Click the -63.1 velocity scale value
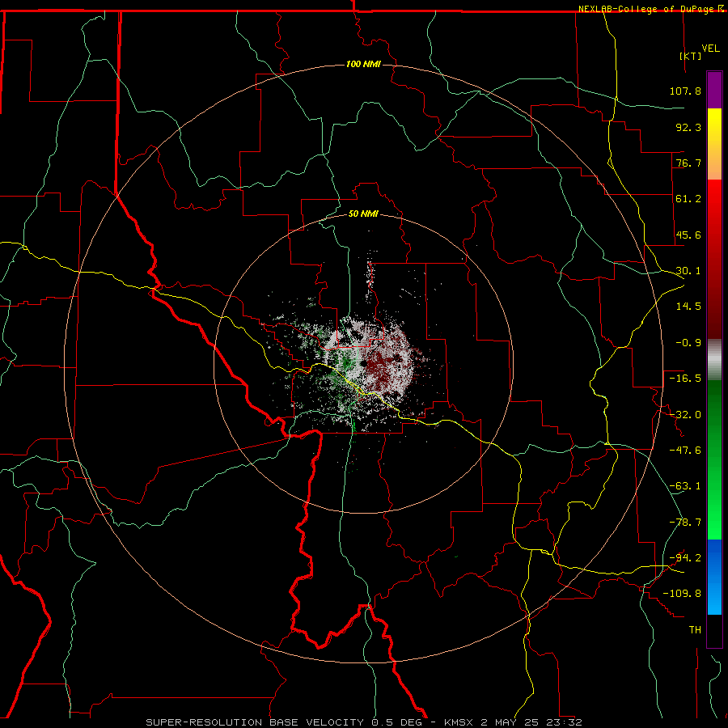This screenshot has height=728, width=728. point(685,486)
